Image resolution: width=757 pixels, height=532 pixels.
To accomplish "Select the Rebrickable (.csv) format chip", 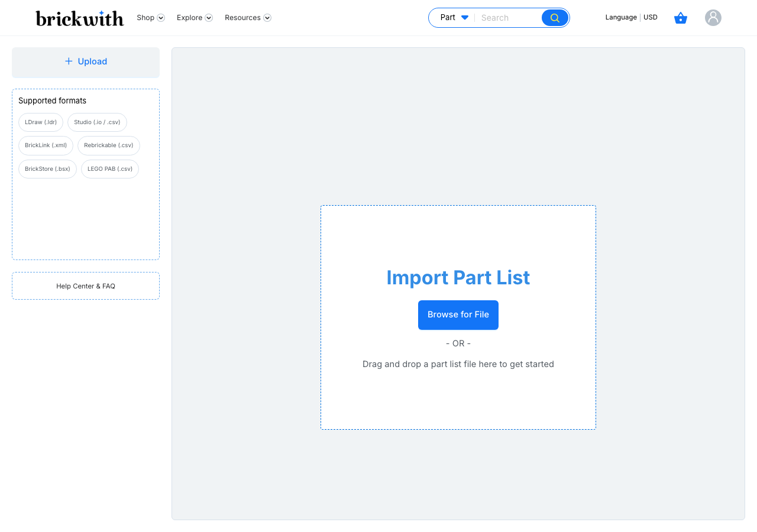I will (x=109, y=145).
